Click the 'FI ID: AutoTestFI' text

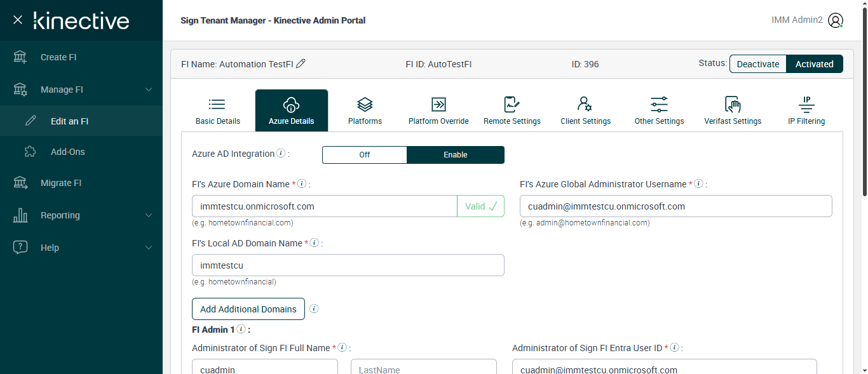tap(438, 64)
